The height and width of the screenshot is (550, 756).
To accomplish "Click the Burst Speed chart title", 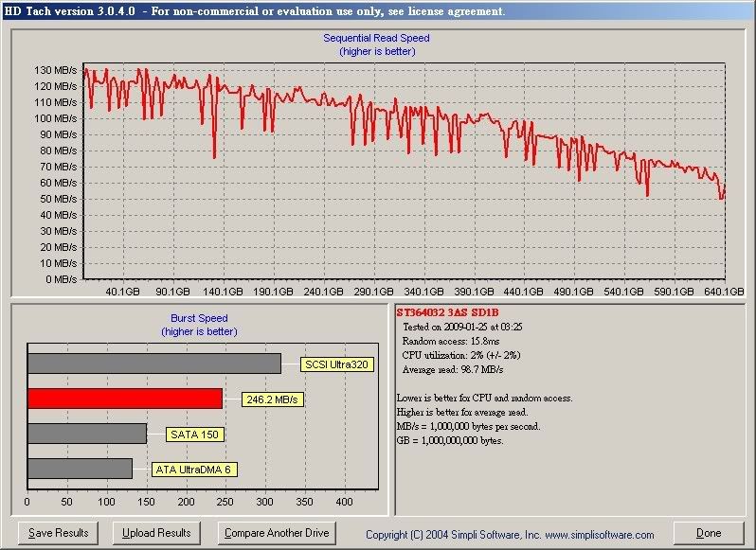I will pos(199,319).
